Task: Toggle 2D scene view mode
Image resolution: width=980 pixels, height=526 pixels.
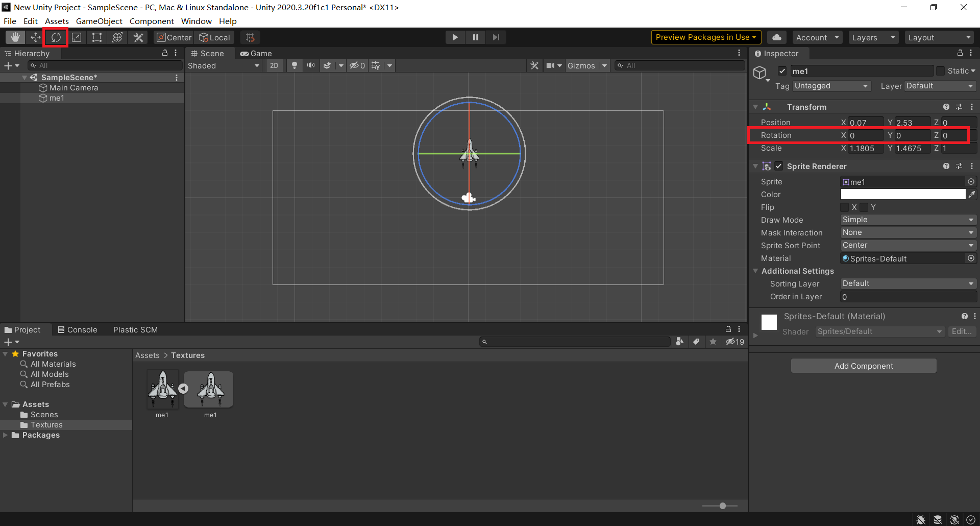Action: (x=274, y=65)
